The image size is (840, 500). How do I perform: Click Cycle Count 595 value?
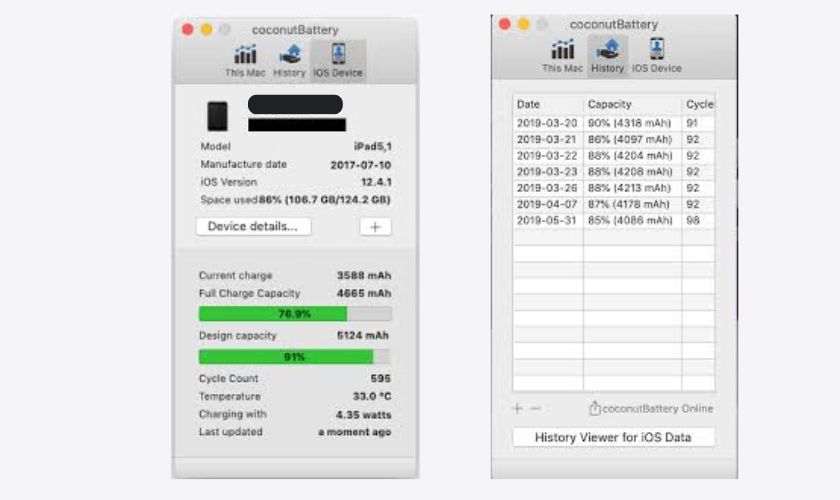coord(380,378)
